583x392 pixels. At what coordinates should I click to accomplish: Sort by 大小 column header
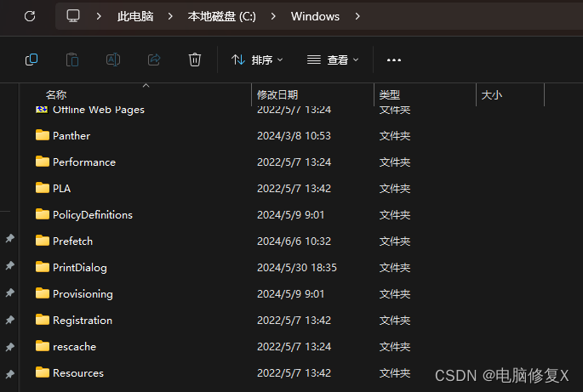[492, 95]
